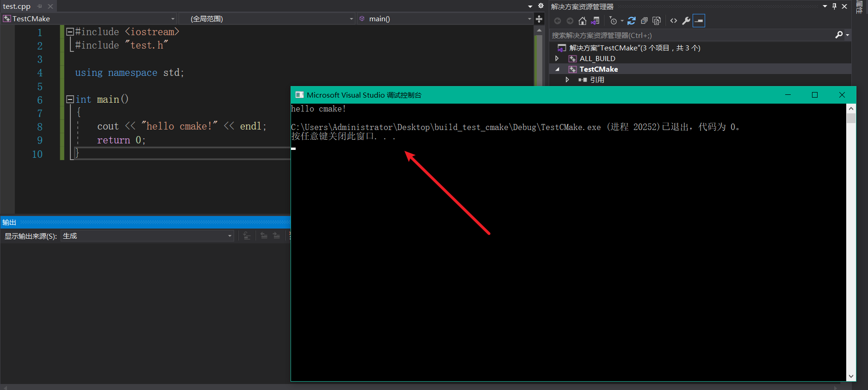
Task: Collapse the main() code block outline
Action: click(70, 99)
